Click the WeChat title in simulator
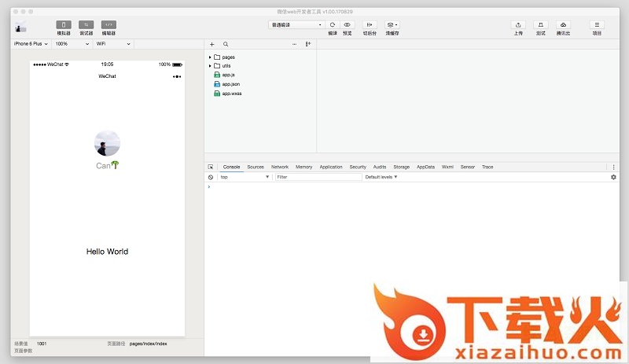The image size is (629, 364). [x=107, y=76]
